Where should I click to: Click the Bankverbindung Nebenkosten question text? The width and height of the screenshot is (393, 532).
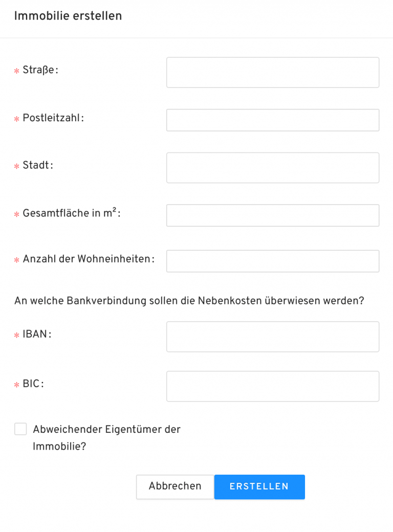(x=189, y=301)
